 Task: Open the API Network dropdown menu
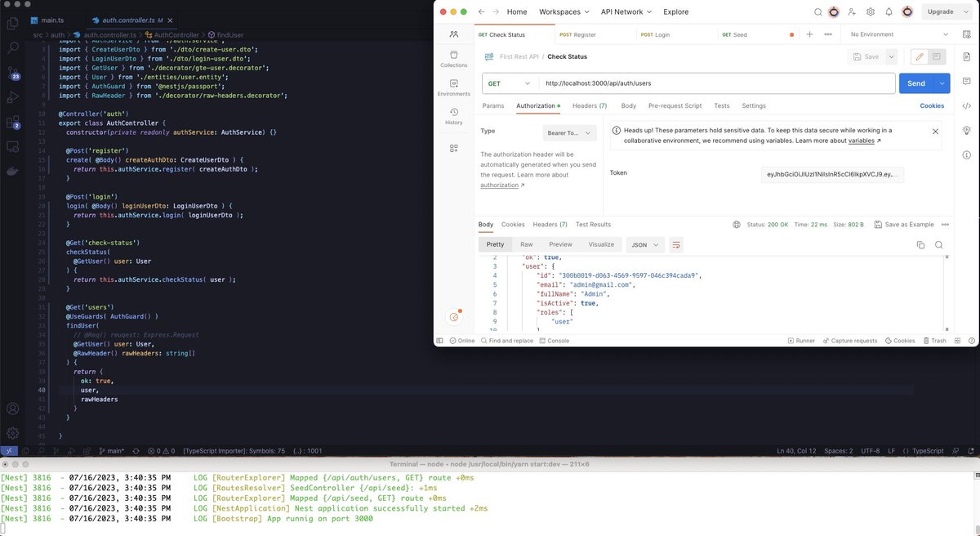(626, 12)
